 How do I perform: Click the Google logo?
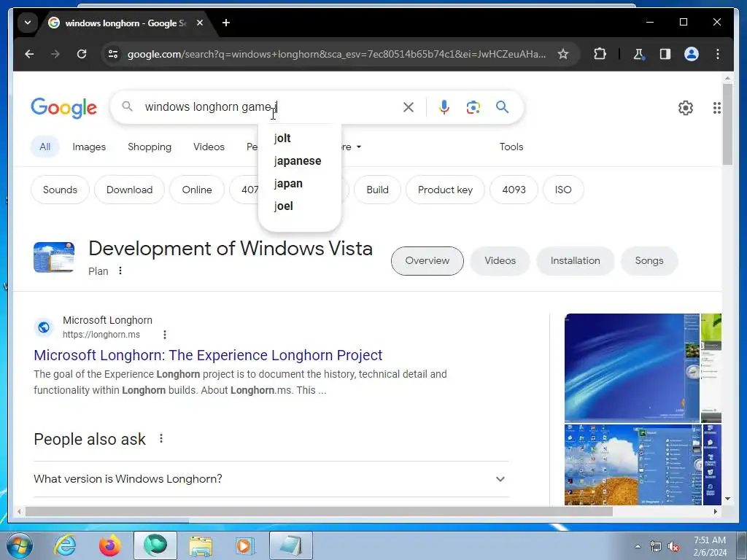64,108
